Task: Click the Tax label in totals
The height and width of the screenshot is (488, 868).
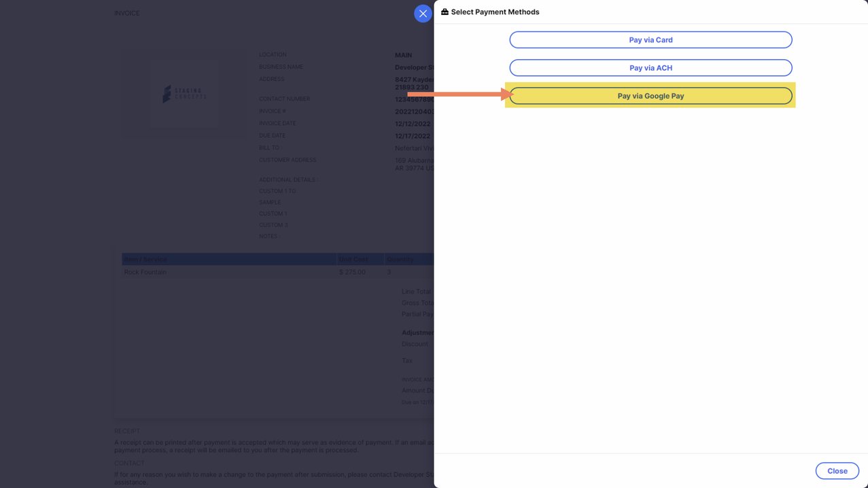Action: coord(406,360)
